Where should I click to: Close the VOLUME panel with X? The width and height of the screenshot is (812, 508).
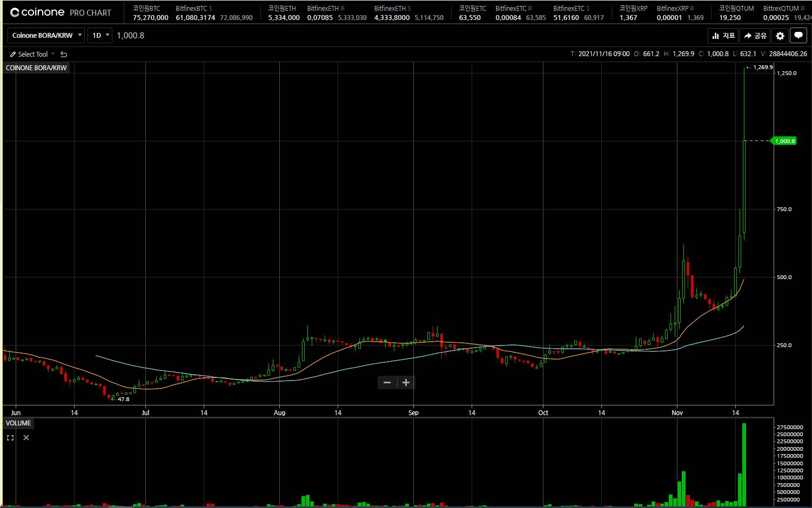[x=26, y=438]
